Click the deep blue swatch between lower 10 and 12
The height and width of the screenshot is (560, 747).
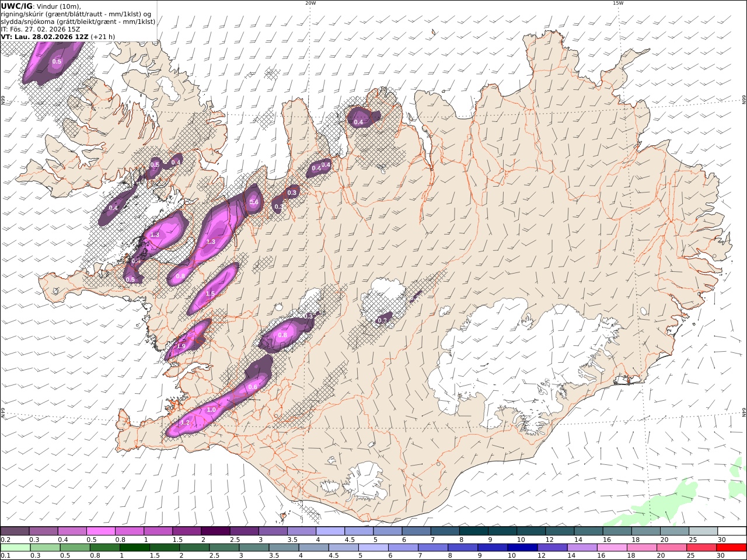tap(522, 548)
